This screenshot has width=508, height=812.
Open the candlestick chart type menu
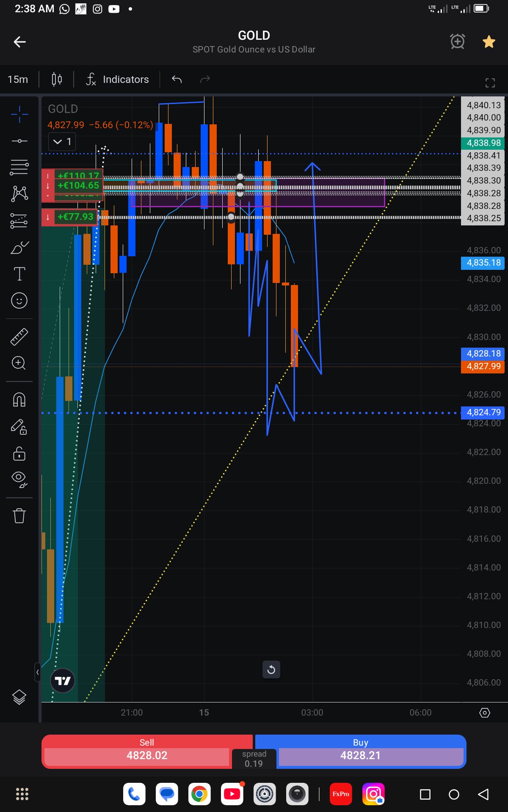(57, 80)
